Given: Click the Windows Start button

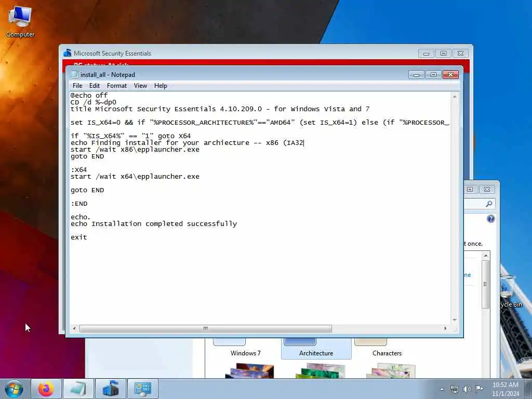Looking at the screenshot, I should tap(14, 389).
